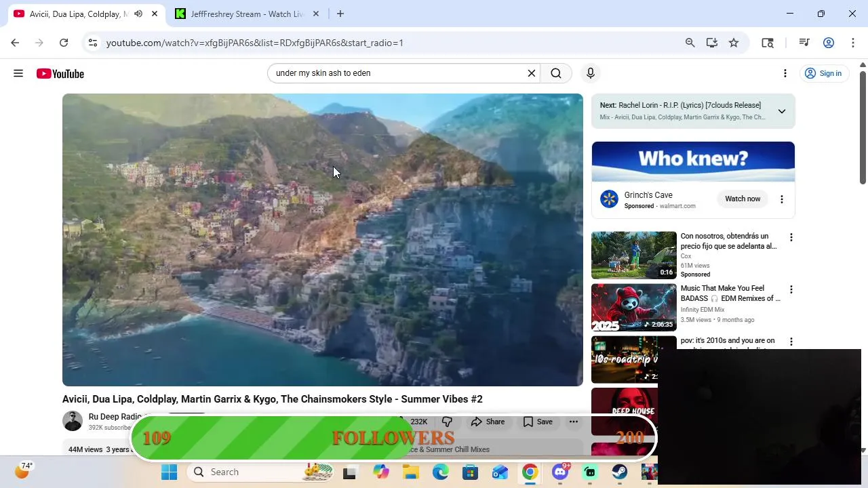Start voice search with microphone icon

tap(591, 73)
